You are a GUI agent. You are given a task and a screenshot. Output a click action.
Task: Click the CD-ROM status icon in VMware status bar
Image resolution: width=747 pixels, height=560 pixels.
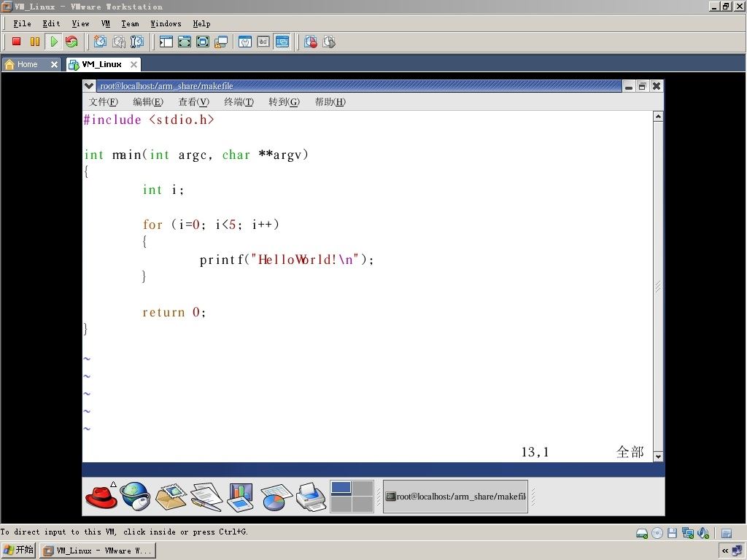657,533
